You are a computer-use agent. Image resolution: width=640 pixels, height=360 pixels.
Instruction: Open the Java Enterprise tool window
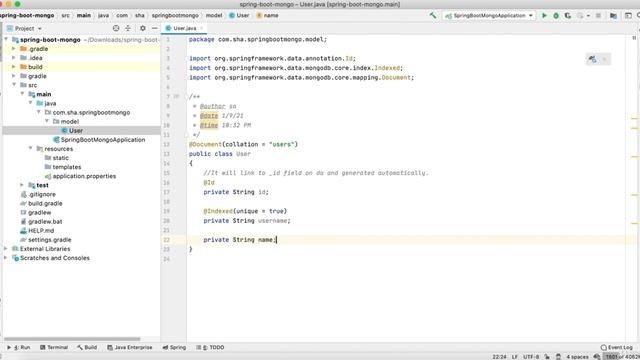coord(129,347)
